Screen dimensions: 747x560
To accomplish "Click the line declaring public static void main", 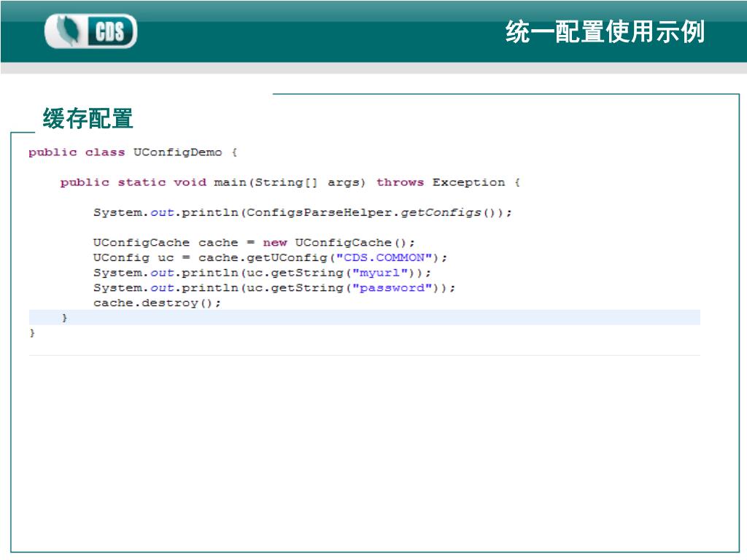I will tap(290, 182).
